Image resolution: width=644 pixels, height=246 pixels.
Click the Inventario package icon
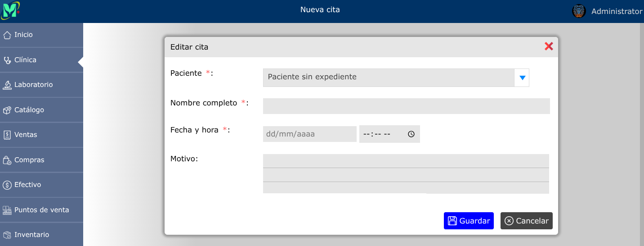[7, 235]
